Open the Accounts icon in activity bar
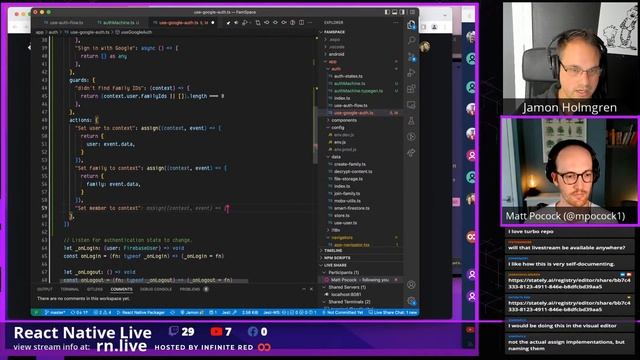The height and width of the screenshot is (360, 640). 411,285
